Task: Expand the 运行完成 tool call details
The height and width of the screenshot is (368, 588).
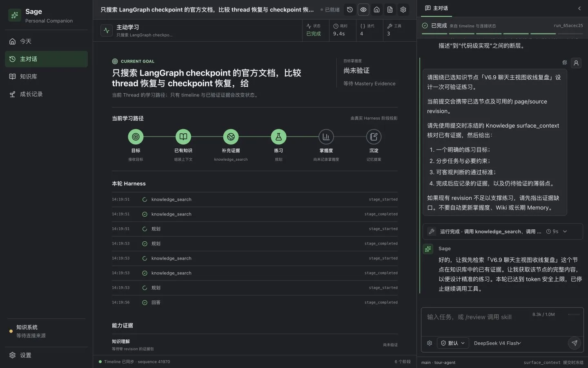Action: pos(503,231)
